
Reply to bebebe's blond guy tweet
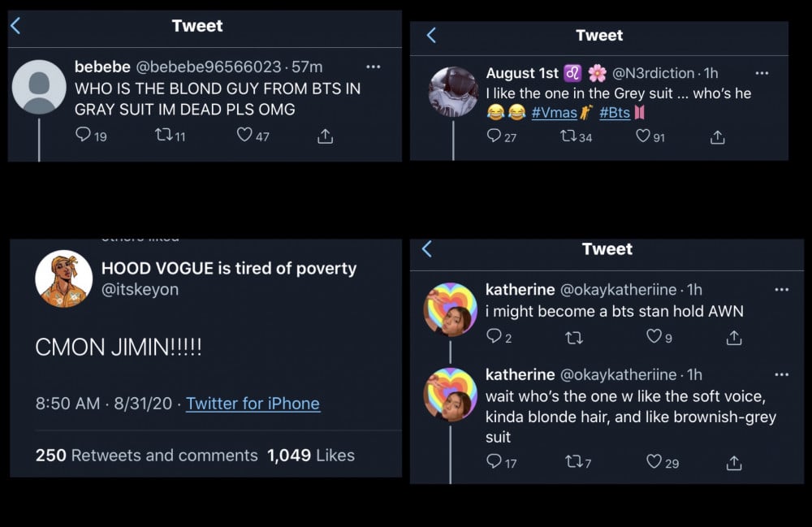(84, 136)
